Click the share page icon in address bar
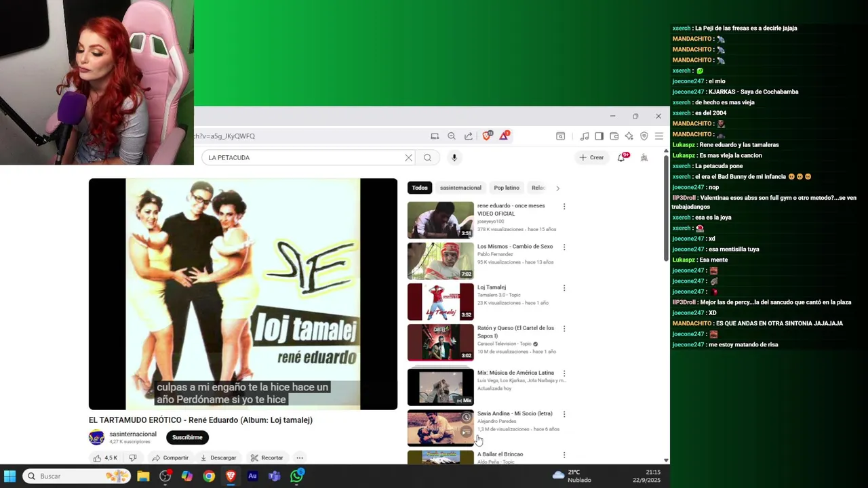Viewport: 868px width, 488px height. pos(469,136)
